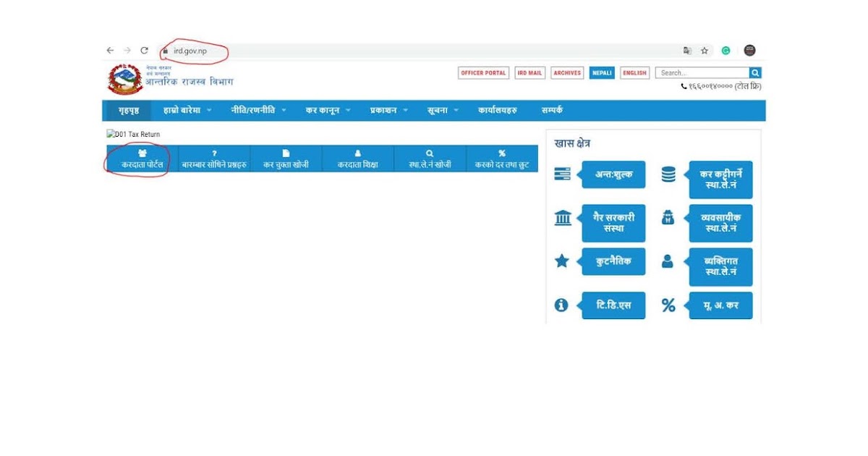The image size is (868, 456).
Task: Switch site language to NEPALI
Action: [x=602, y=73]
